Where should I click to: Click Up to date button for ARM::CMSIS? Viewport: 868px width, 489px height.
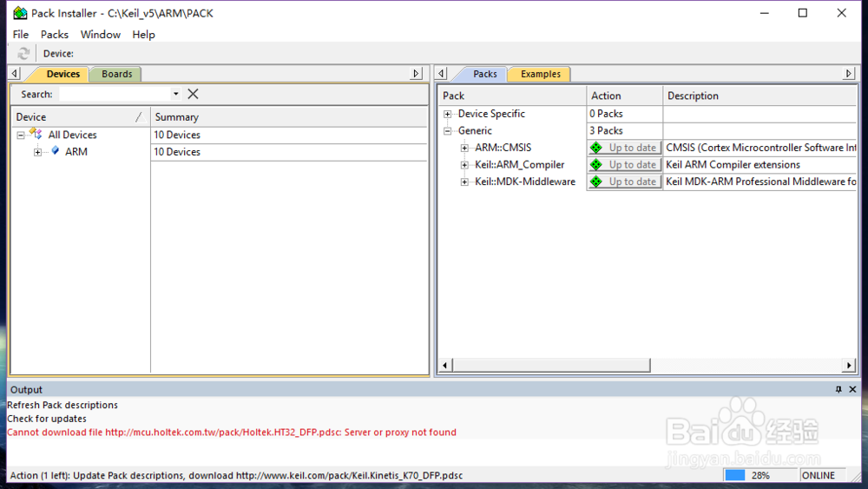625,148
